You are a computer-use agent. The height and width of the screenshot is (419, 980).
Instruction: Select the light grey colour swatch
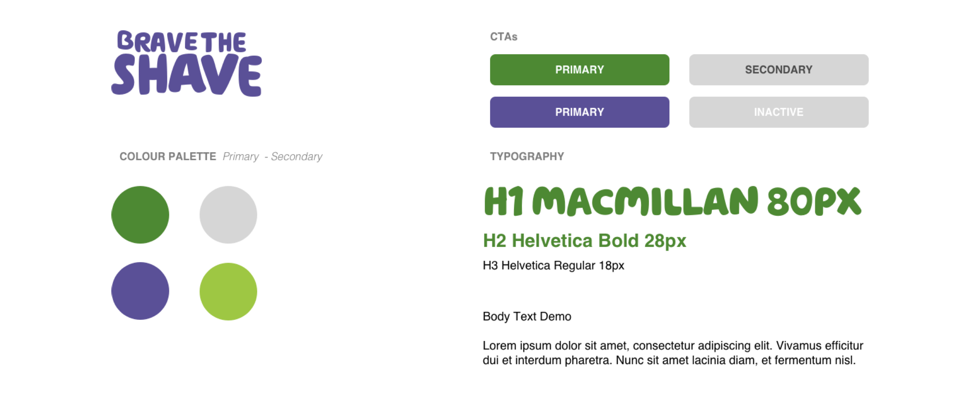[228, 215]
